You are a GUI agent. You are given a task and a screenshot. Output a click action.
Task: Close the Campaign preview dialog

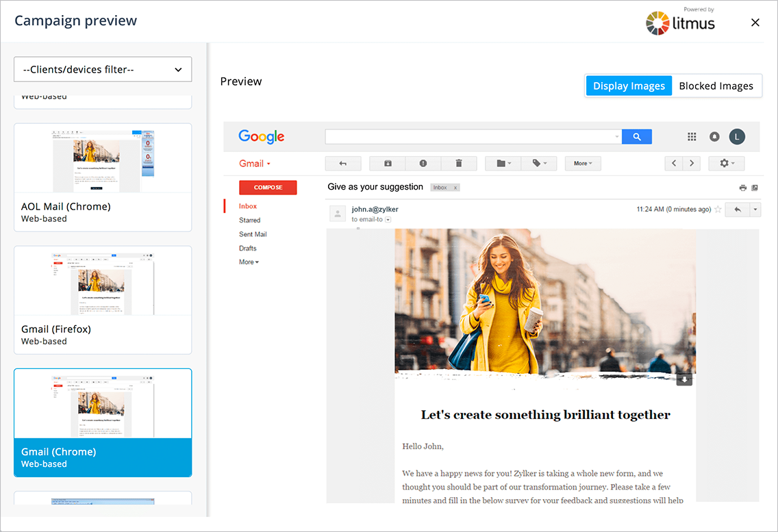tap(755, 23)
